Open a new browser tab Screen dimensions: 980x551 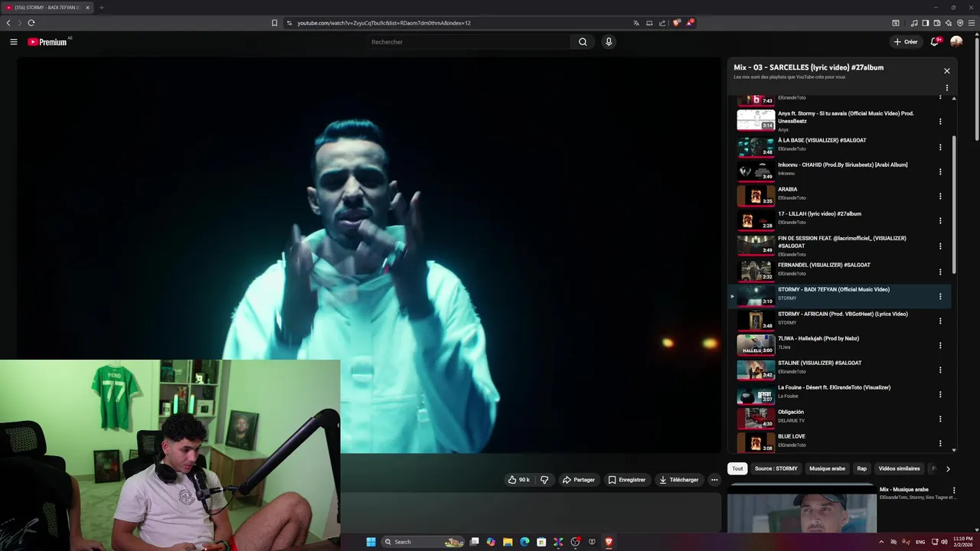coord(101,8)
